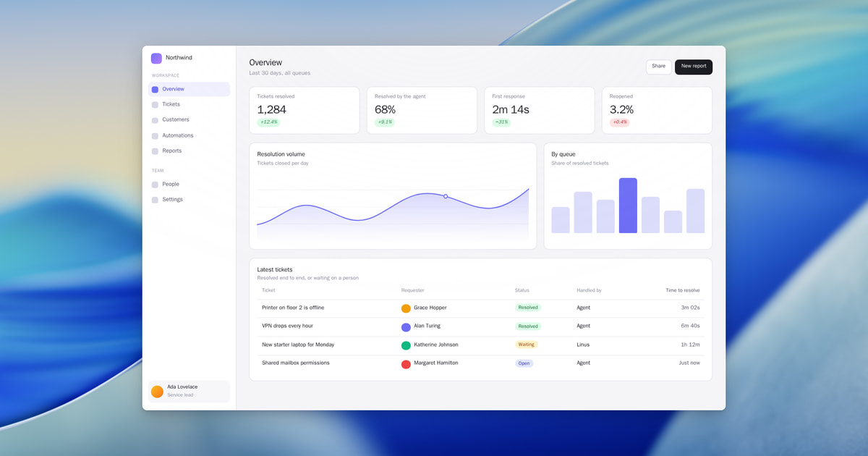Click the icon beside Automations in sidebar
Screen dimensions: 868x456
tap(155, 136)
